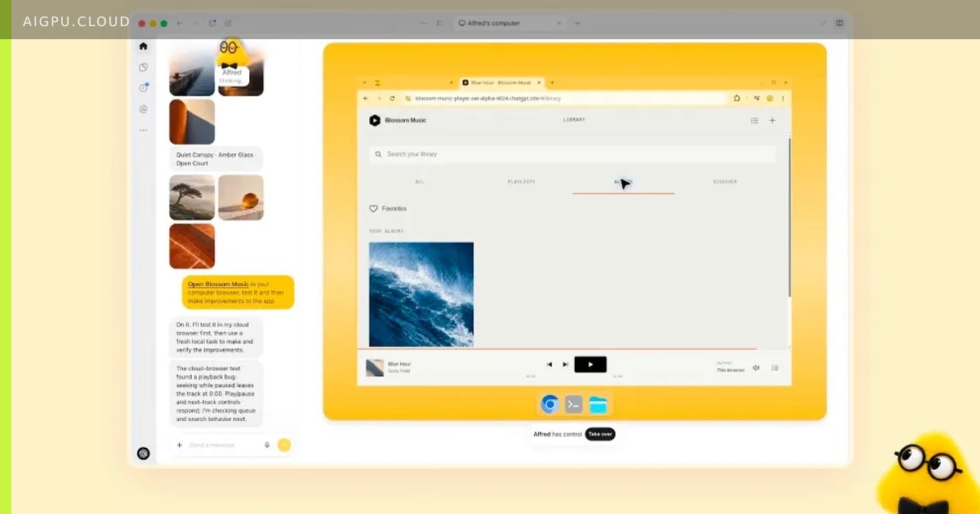The height and width of the screenshot is (514, 980).
Task: Mute the volume in the Blossom Music player
Action: tap(756, 368)
